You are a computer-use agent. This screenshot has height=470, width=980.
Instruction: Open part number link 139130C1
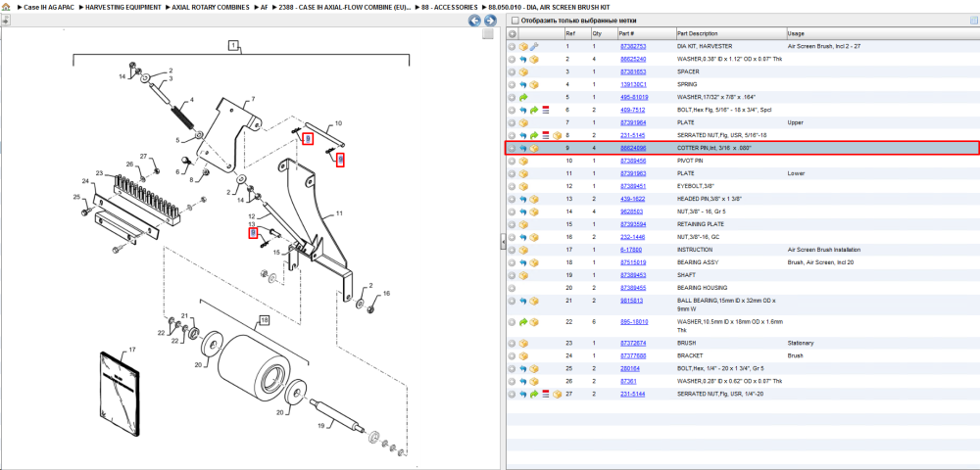click(x=632, y=84)
